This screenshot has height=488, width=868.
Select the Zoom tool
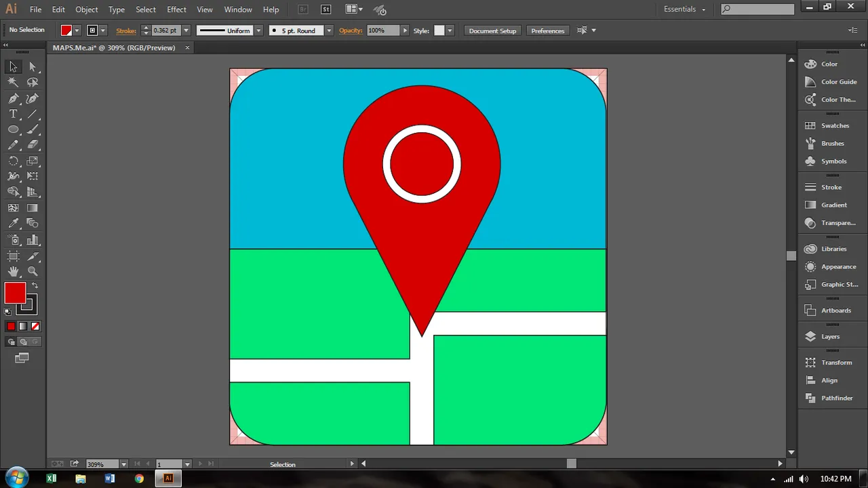tap(33, 271)
